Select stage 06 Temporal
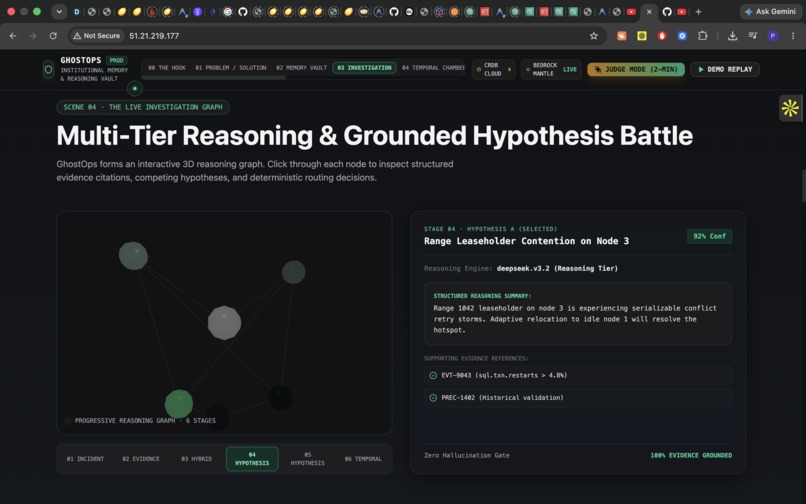Screen dimensions: 806x504 click(x=363, y=459)
